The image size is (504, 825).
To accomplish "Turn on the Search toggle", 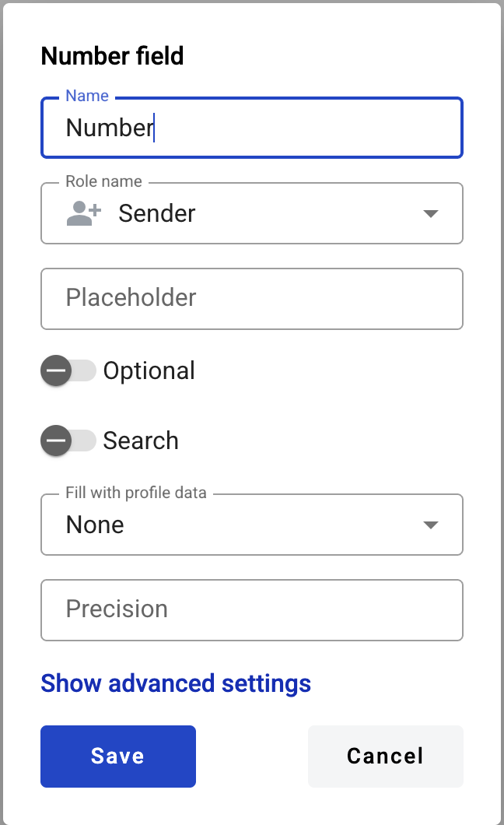I will (69, 441).
